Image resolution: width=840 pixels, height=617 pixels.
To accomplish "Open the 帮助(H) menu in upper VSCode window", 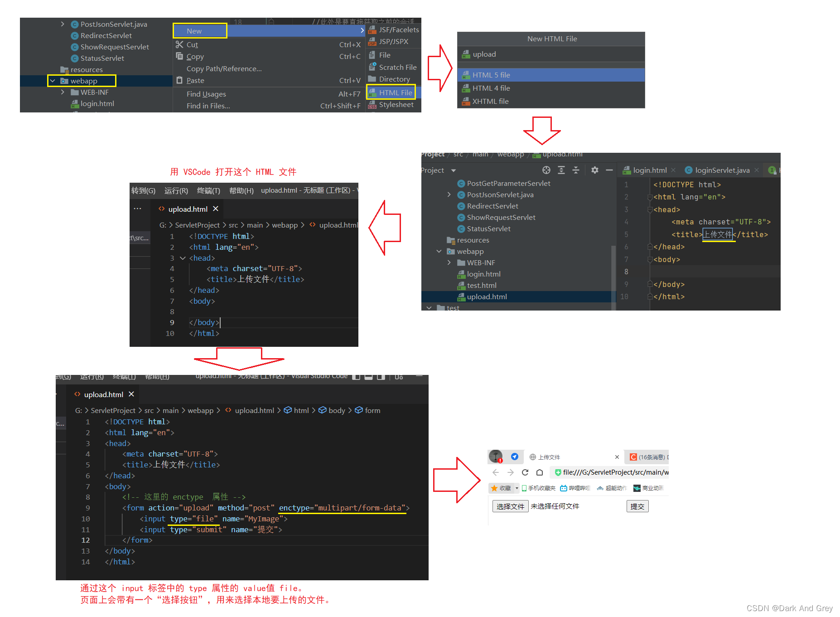I will coord(241,190).
